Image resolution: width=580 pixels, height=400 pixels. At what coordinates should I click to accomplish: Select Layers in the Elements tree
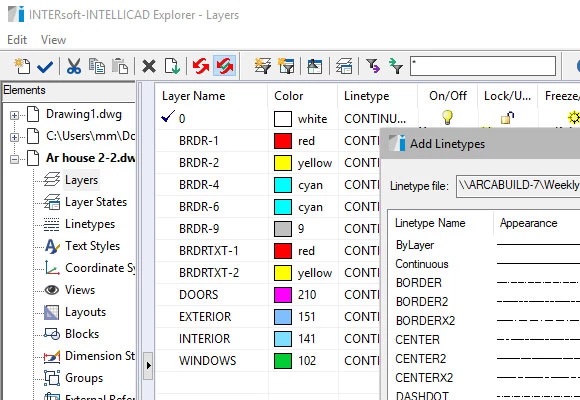(x=81, y=180)
